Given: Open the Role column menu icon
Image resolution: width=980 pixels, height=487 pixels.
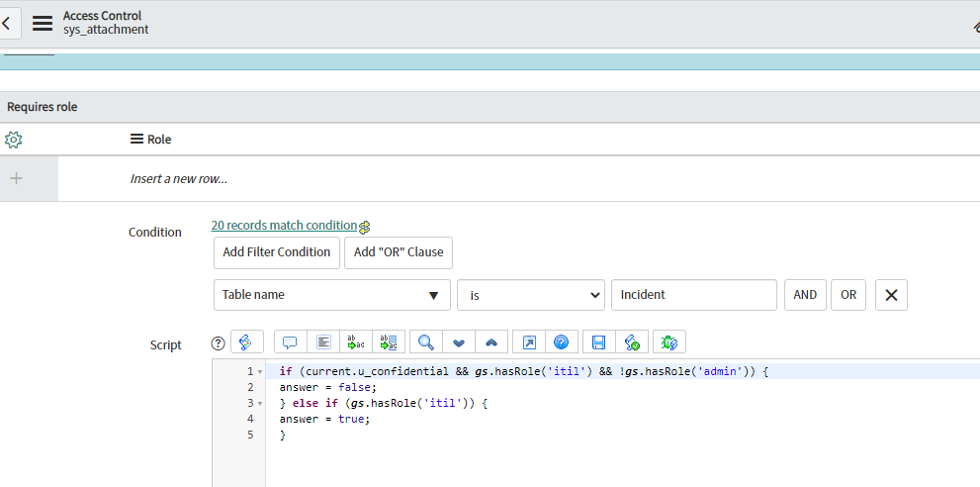Looking at the screenshot, I should pyautogui.click(x=136, y=139).
